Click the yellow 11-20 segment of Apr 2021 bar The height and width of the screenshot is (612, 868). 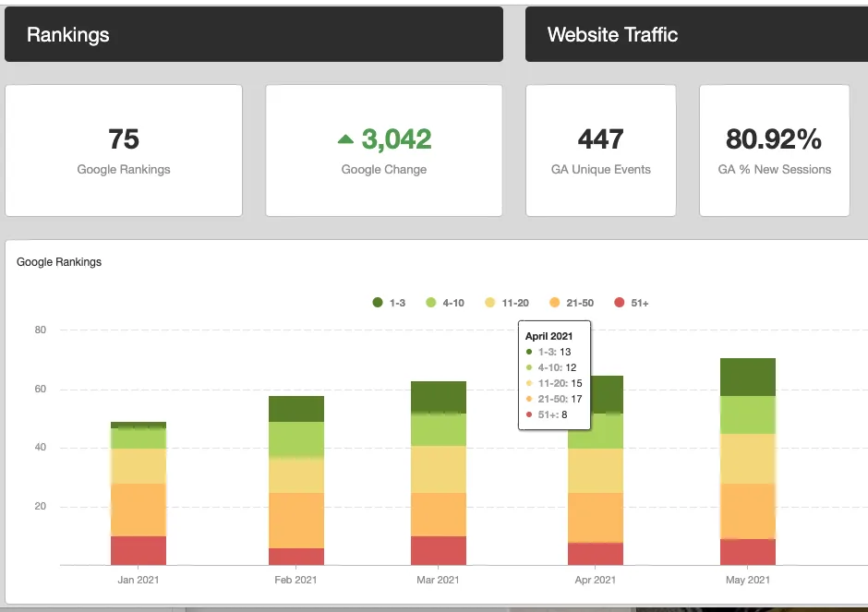(x=596, y=471)
